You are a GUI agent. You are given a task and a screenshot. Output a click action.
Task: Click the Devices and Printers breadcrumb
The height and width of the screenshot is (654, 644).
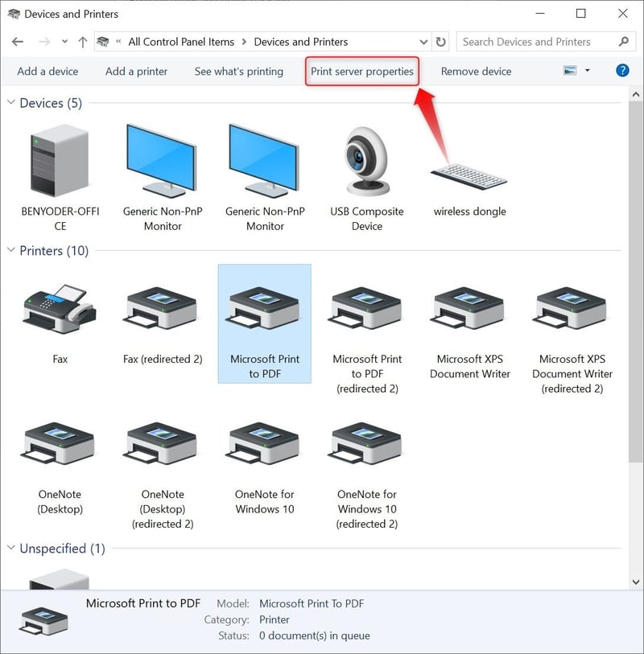click(x=301, y=42)
